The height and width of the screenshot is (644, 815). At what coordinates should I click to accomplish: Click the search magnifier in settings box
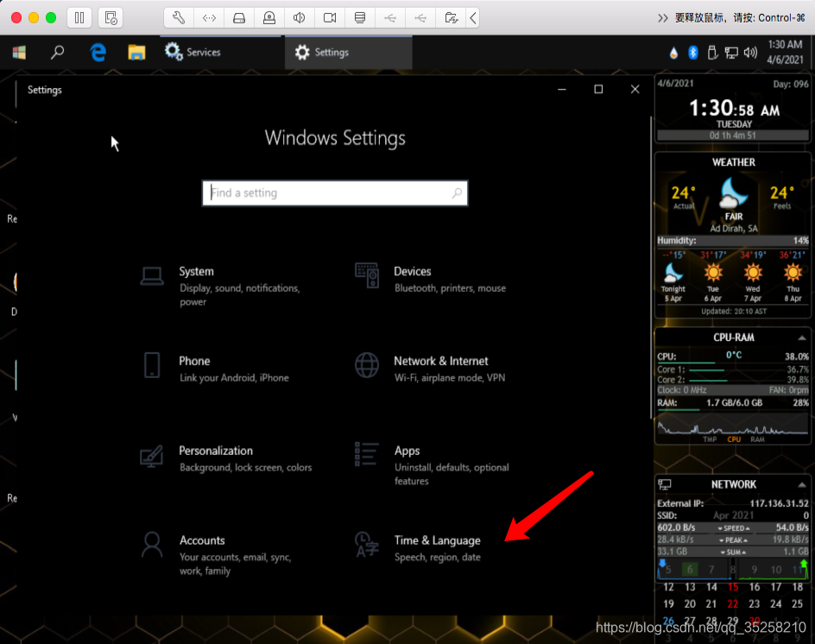point(457,193)
